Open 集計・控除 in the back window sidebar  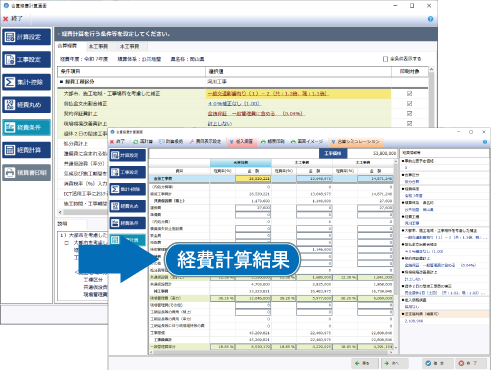point(27,82)
